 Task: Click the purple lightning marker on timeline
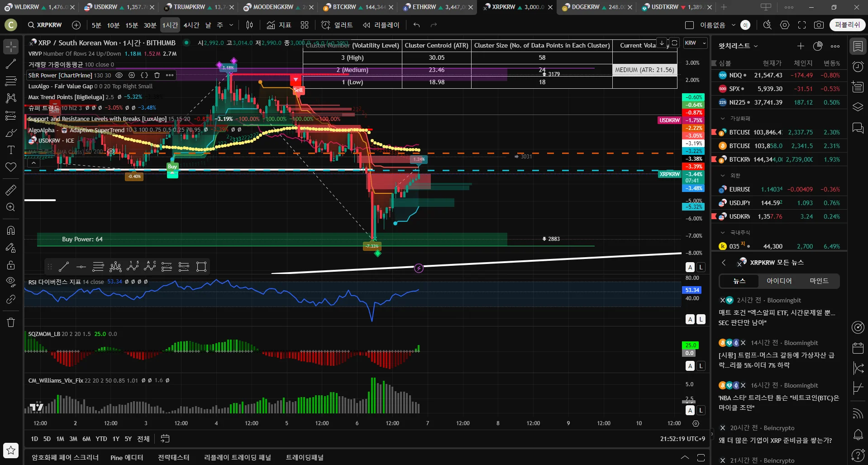419,268
